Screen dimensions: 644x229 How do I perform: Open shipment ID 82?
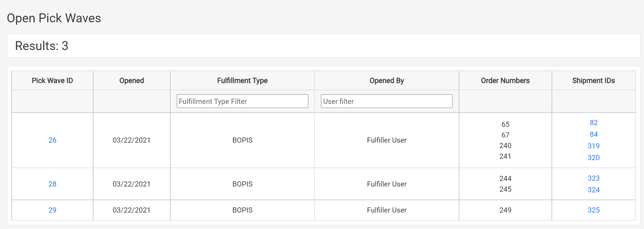pyautogui.click(x=594, y=123)
